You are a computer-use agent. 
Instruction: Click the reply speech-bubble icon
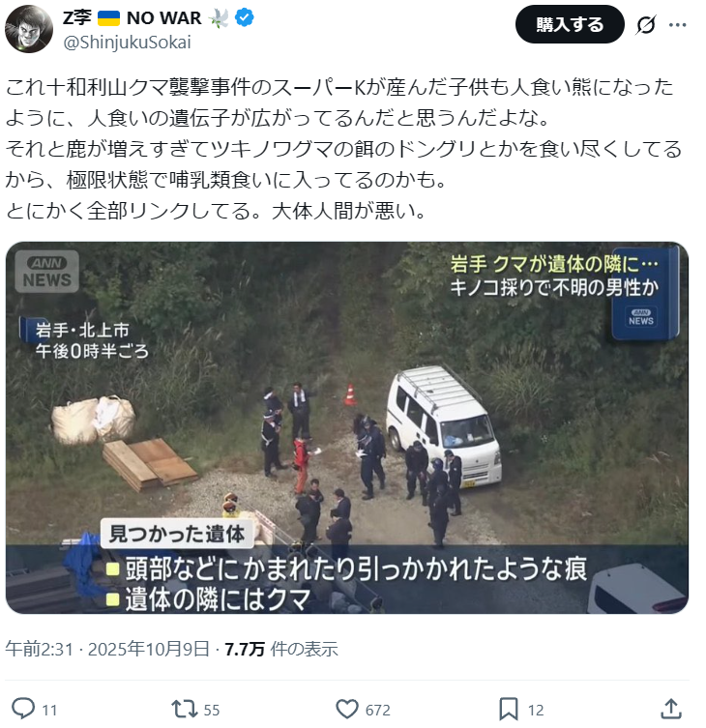point(23,709)
